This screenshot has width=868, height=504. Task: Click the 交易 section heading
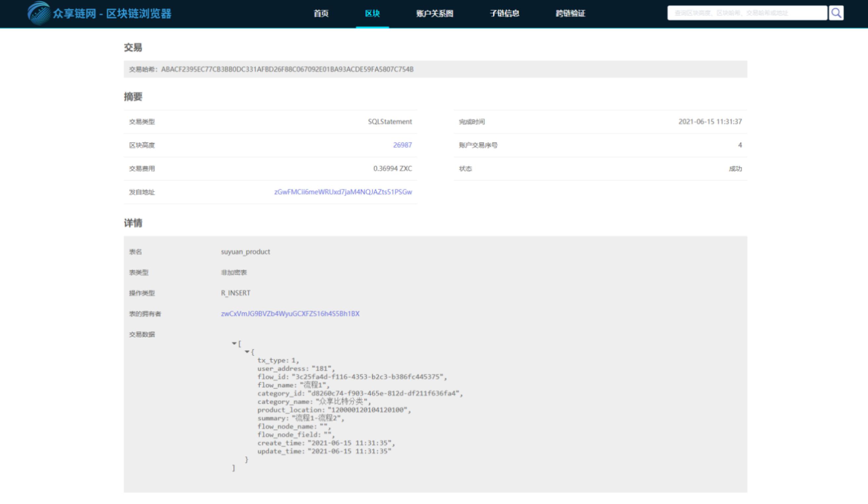133,48
